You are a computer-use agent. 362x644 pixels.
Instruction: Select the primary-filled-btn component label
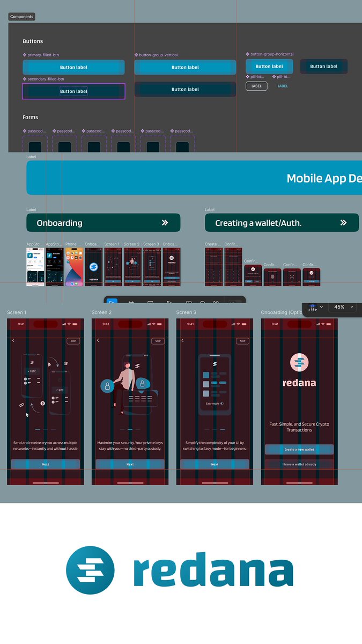tap(41, 55)
